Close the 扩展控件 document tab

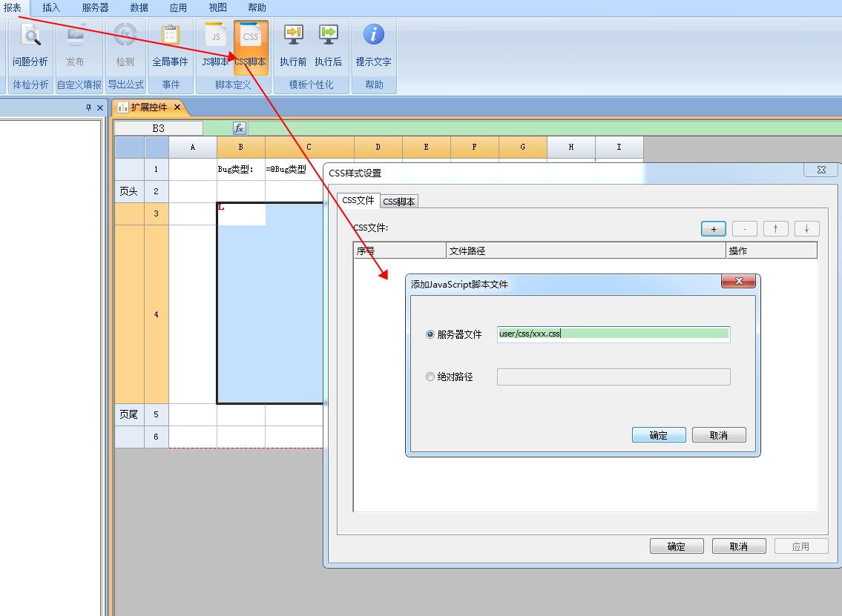[177, 107]
